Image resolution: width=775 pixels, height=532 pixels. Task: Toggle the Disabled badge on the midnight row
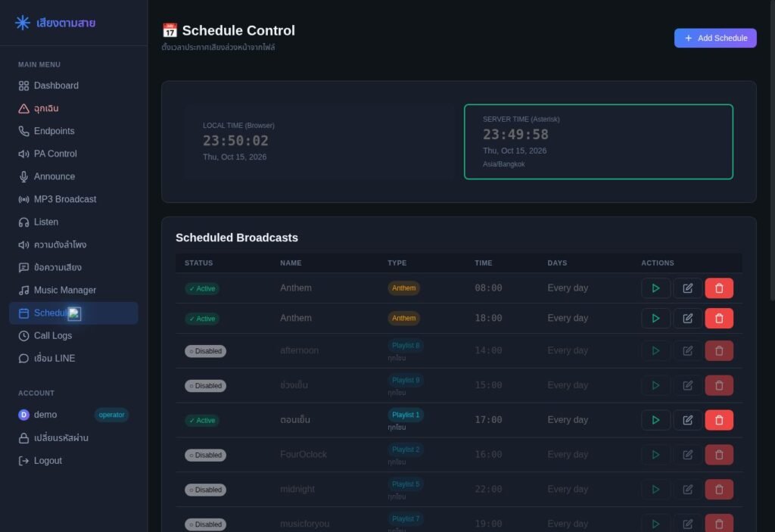[x=205, y=490]
